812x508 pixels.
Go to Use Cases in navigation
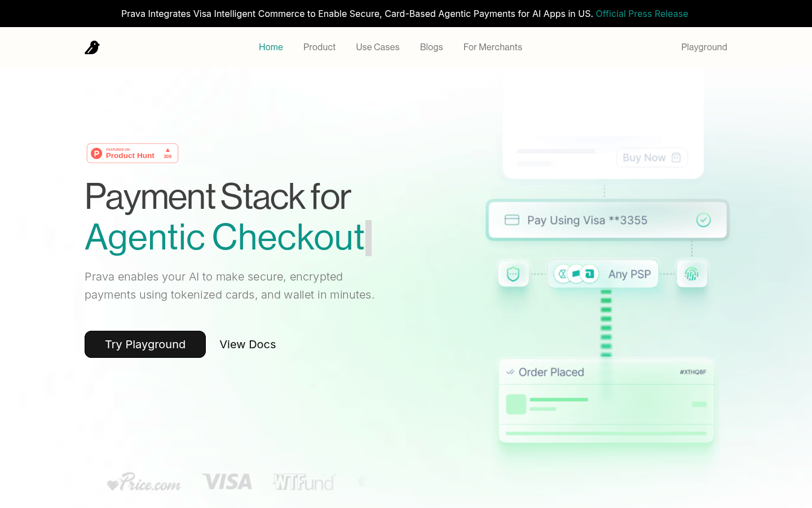click(x=378, y=47)
